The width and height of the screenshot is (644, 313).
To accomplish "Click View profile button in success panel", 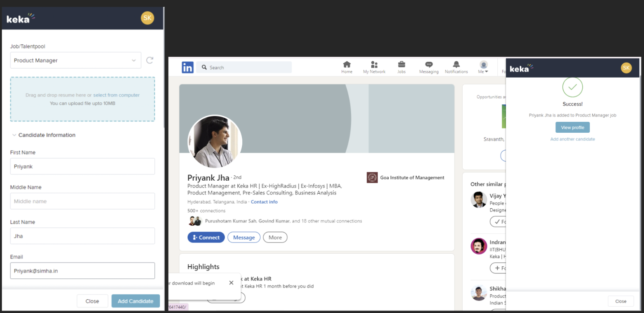I will click(x=572, y=127).
